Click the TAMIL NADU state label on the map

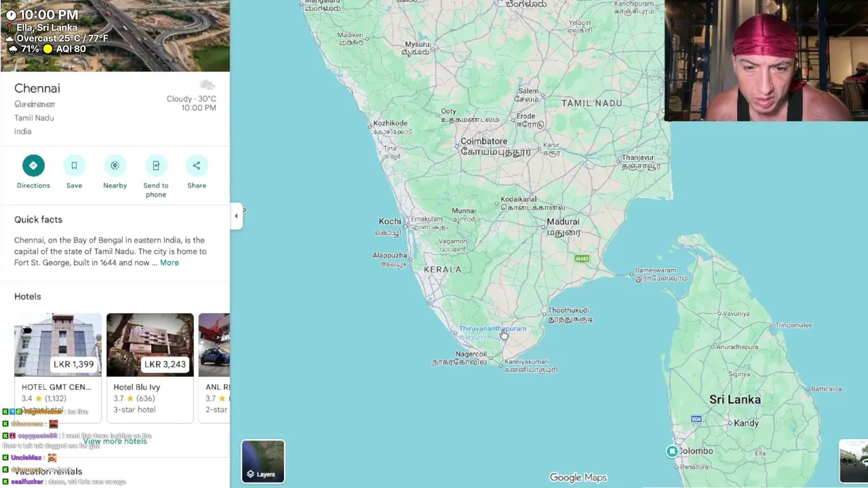[591, 103]
